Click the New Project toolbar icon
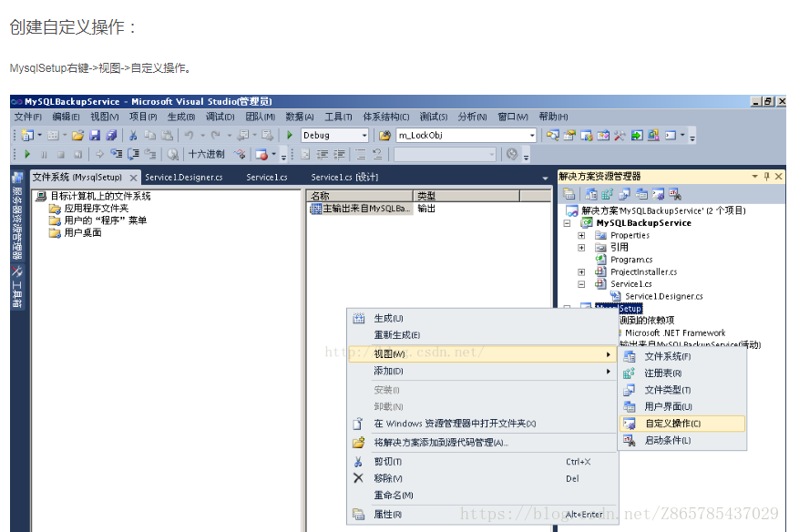 point(27,136)
